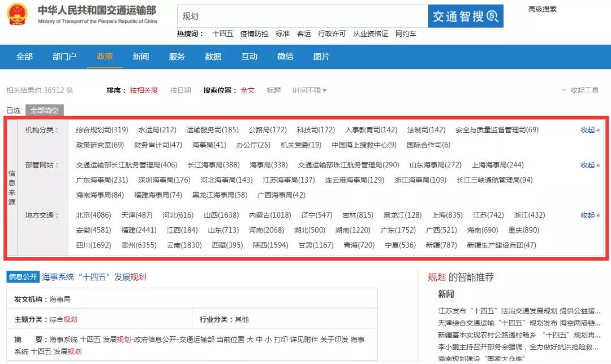This screenshot has width=611, height=364.
Task: Switch to the 新闻 tab
Action: point(141,57)
